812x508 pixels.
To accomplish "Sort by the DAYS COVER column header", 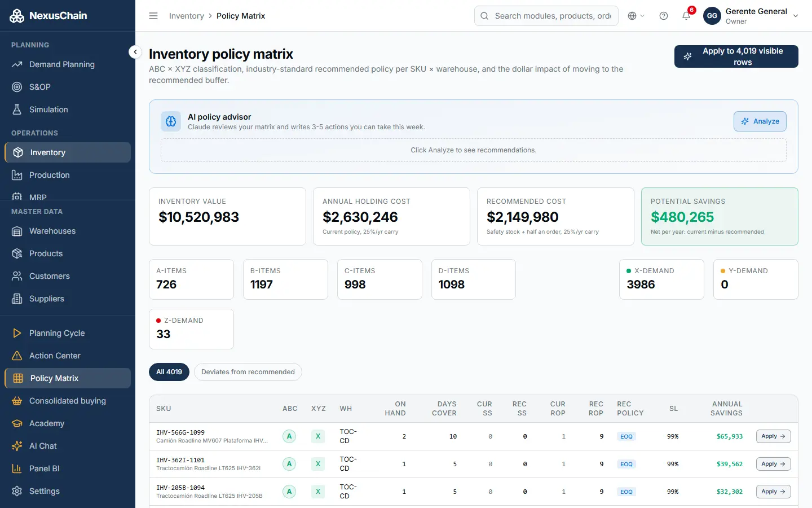I will coord(445,409).
